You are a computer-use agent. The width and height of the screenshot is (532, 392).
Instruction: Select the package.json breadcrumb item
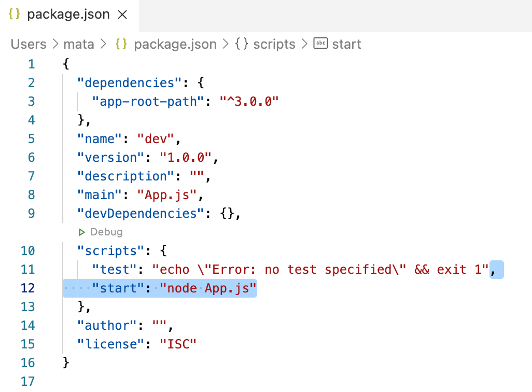pyautogui.click(x=175, y=44)
